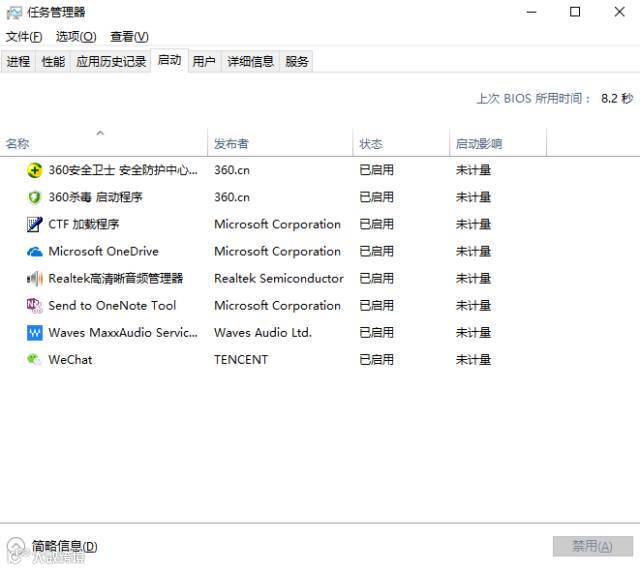
Task: Click Microsoft Corporation publisher of OneDrive row
Action: [x=278, y=252]
